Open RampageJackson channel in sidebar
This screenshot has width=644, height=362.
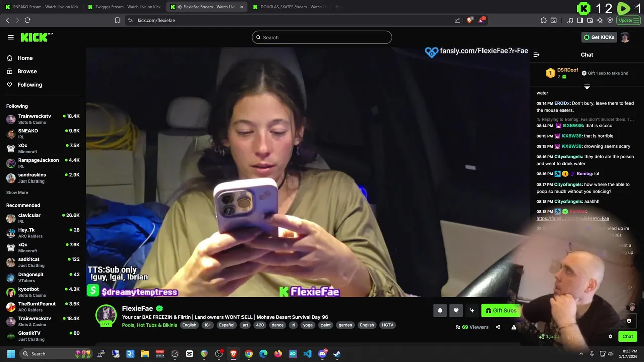tap(43, 163)
